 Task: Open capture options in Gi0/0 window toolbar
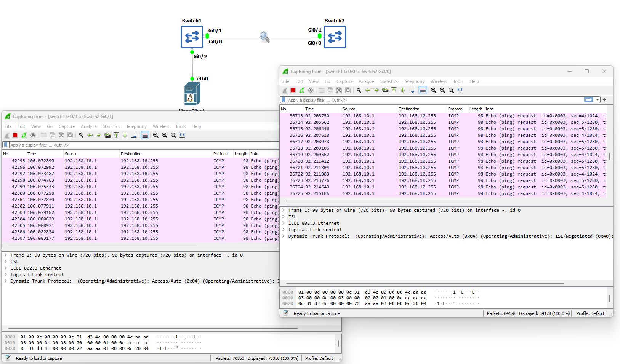[x=311, y=90]
